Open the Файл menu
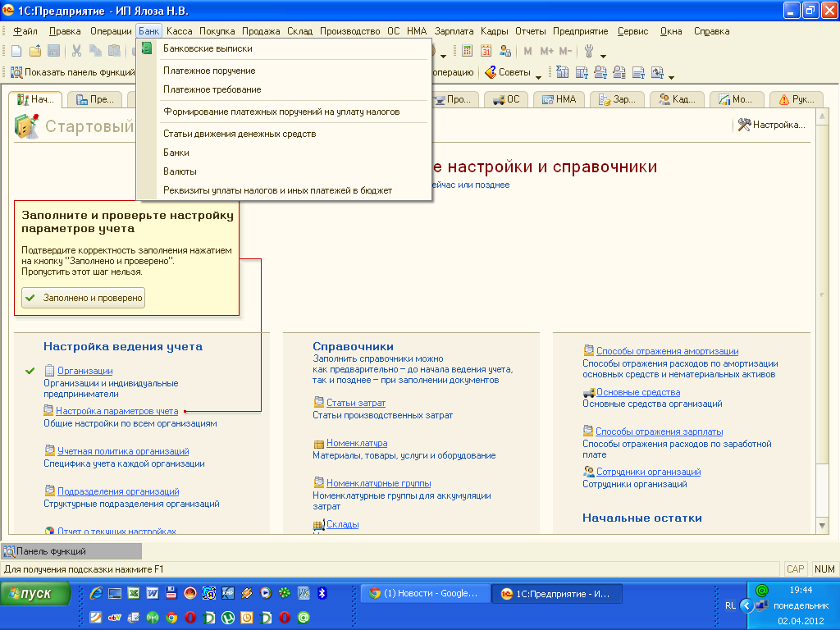Image resolution: width=840 pixels, height=630 pixels. tap(25, 31)
